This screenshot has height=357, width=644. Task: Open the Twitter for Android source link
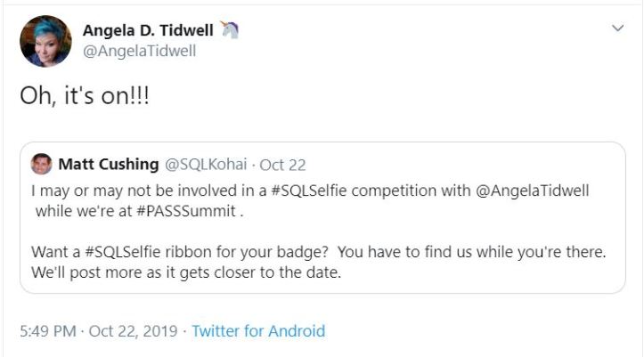pyautogui.click(x=258, y=331)
